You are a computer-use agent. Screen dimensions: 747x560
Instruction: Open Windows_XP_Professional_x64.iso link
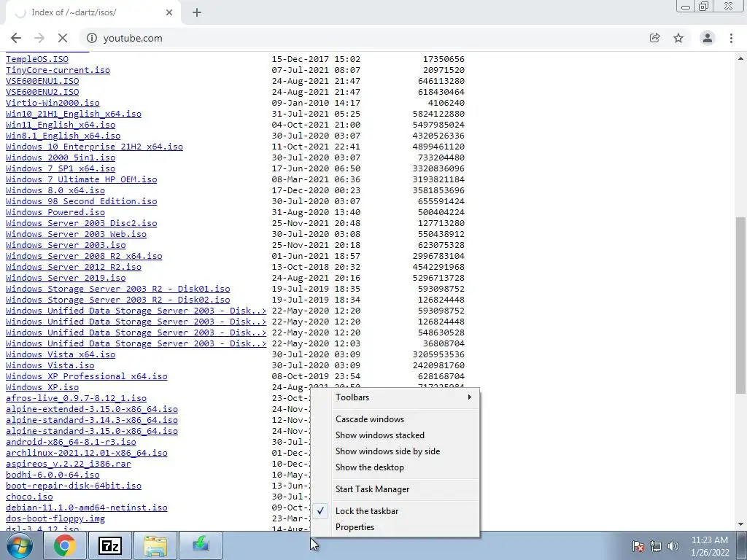(87, 376)
